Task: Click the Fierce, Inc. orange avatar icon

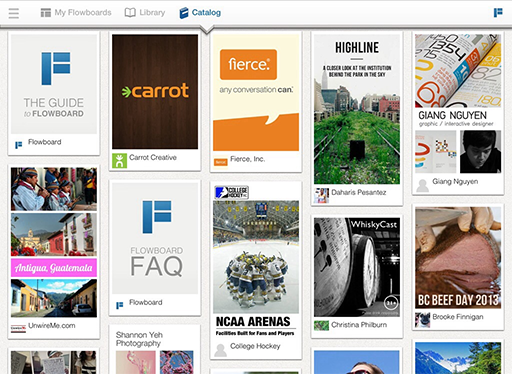Action: coord(220,162)
